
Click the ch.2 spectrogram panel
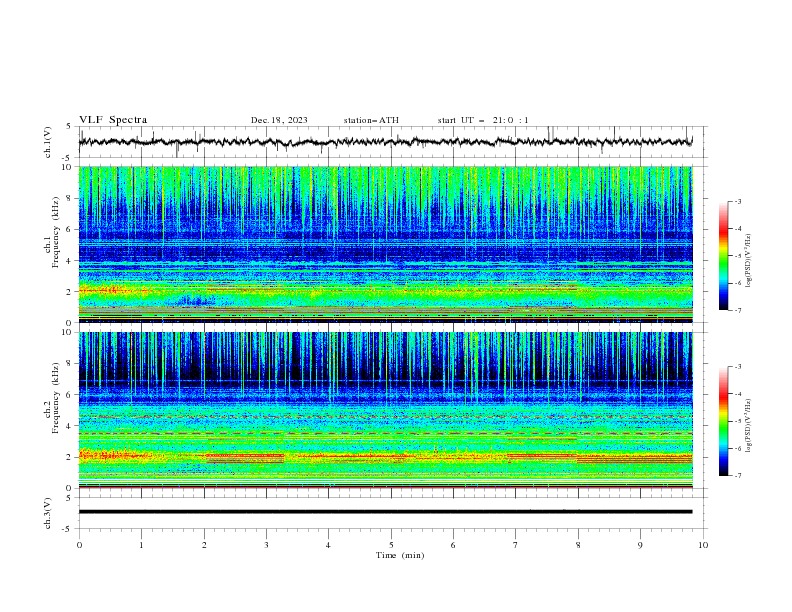[385, 410]
